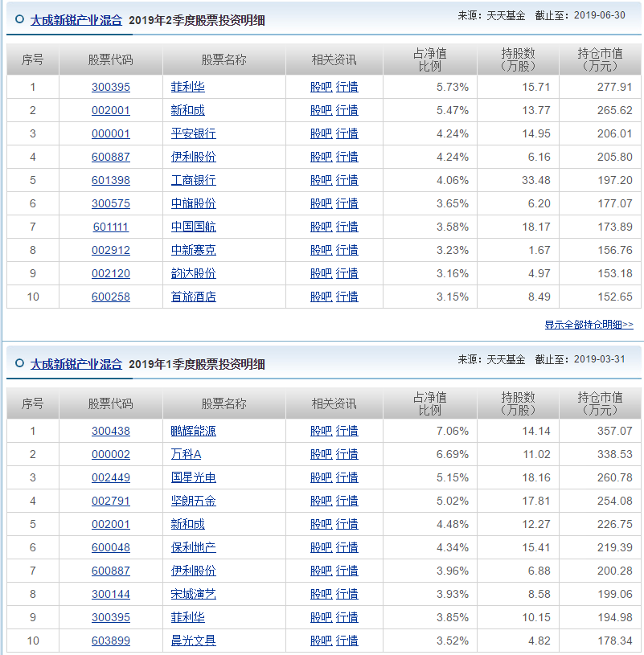Image resolution: width=644 pixels, height=655 pixels.
Task: Click 股吧 link in 晨光文具 row
Action: coord(322,641)
